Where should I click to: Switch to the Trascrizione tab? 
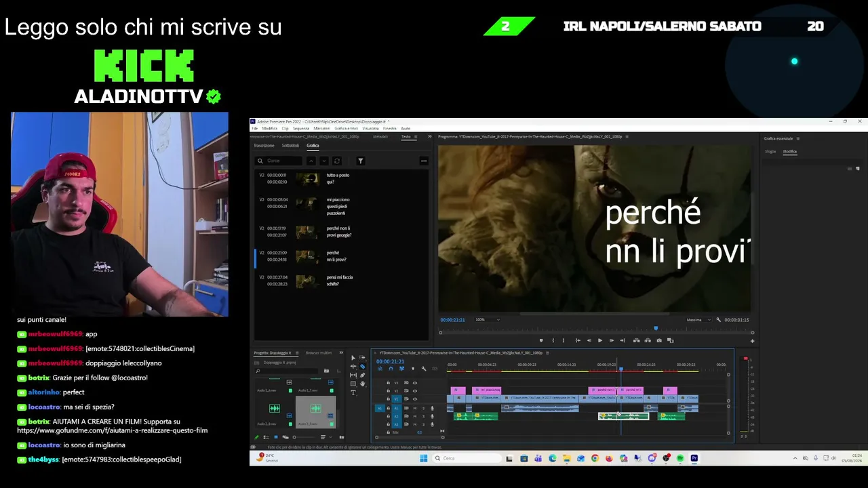264,146
